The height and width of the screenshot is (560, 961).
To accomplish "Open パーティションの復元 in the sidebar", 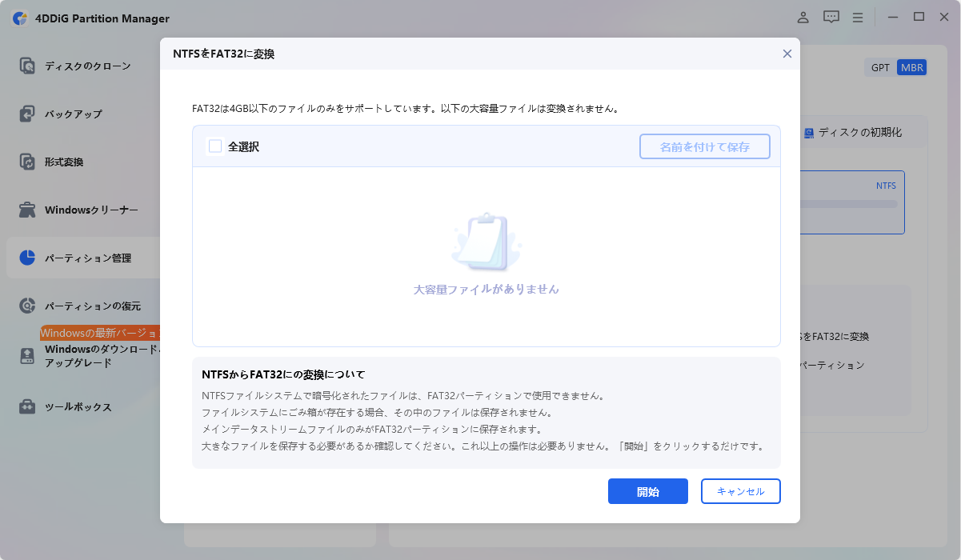I will coord(93,306).
